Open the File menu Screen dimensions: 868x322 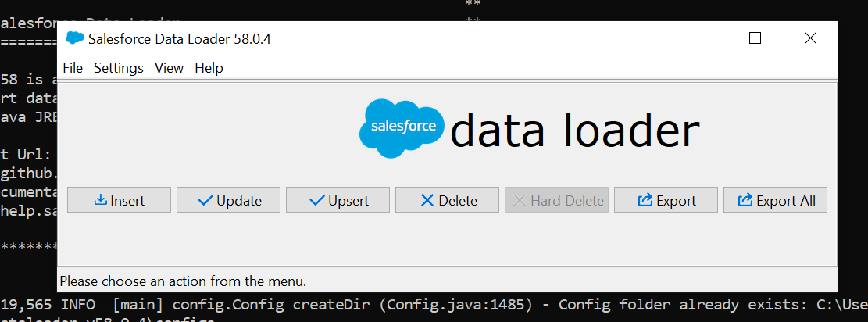click(x=73, y=68)
